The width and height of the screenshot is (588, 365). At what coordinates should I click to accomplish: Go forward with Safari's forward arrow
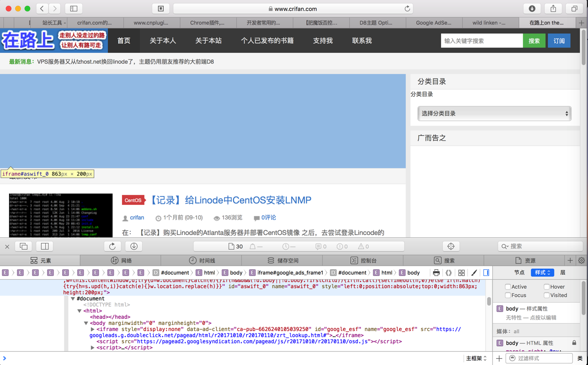55,8
